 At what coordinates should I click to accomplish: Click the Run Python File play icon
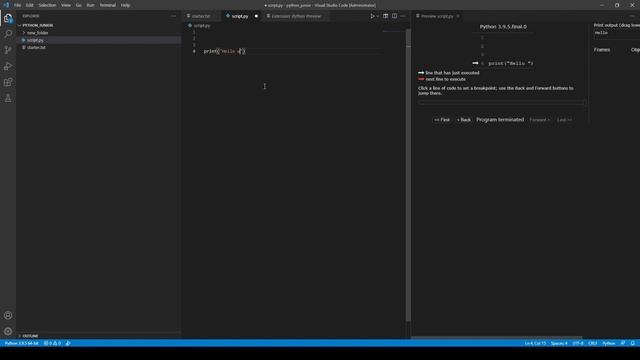click(372, 16)
